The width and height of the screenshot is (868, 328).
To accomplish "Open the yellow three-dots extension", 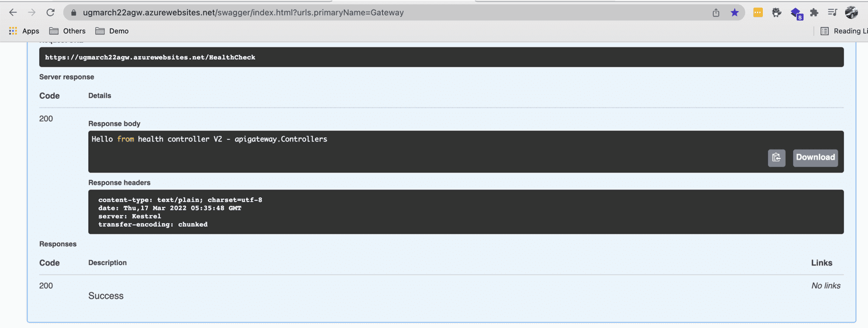I will [758, 12].
